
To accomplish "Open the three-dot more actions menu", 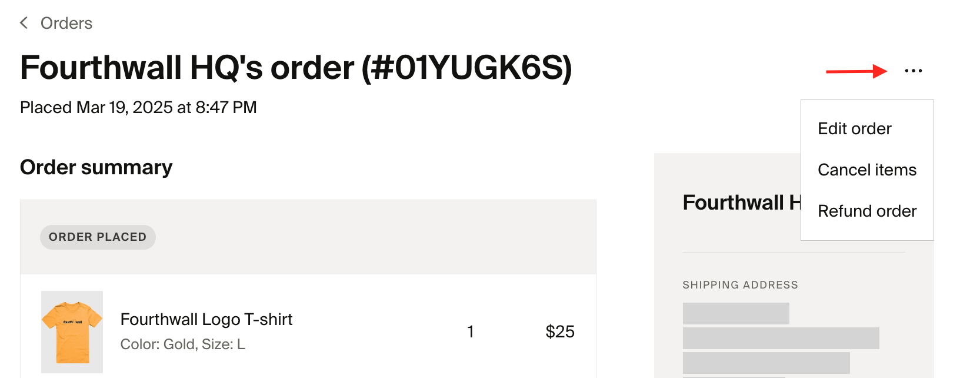I will click(x=913, y=71).
